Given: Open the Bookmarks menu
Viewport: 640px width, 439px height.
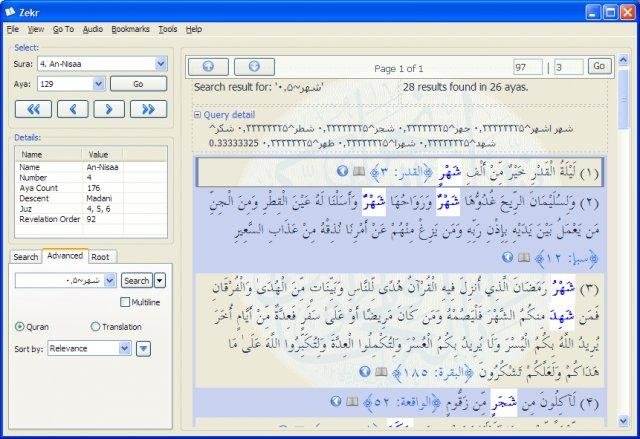Looking at the screenshot, I should (130, 29).
